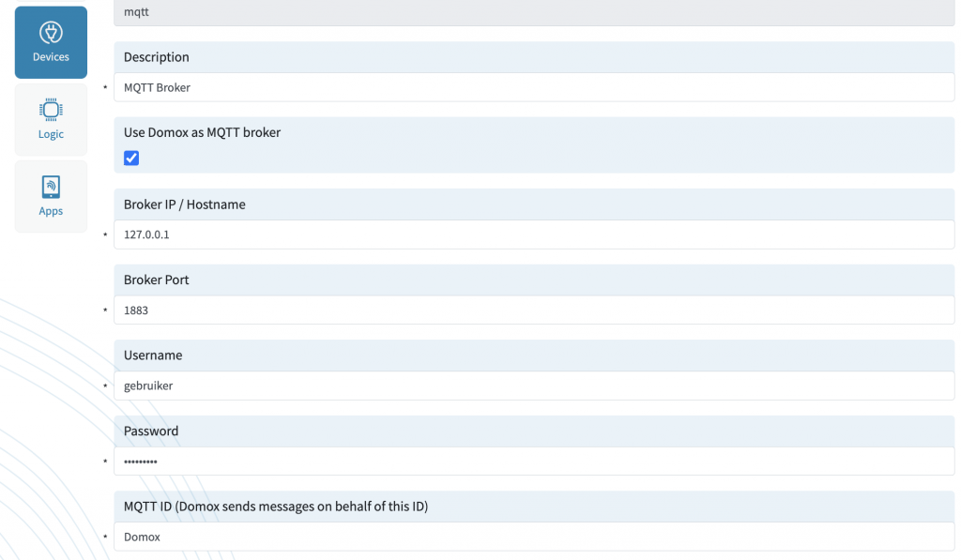Click the Broker Port header label
Viewport: 961px width, 560px height.
tap(156, 279)
